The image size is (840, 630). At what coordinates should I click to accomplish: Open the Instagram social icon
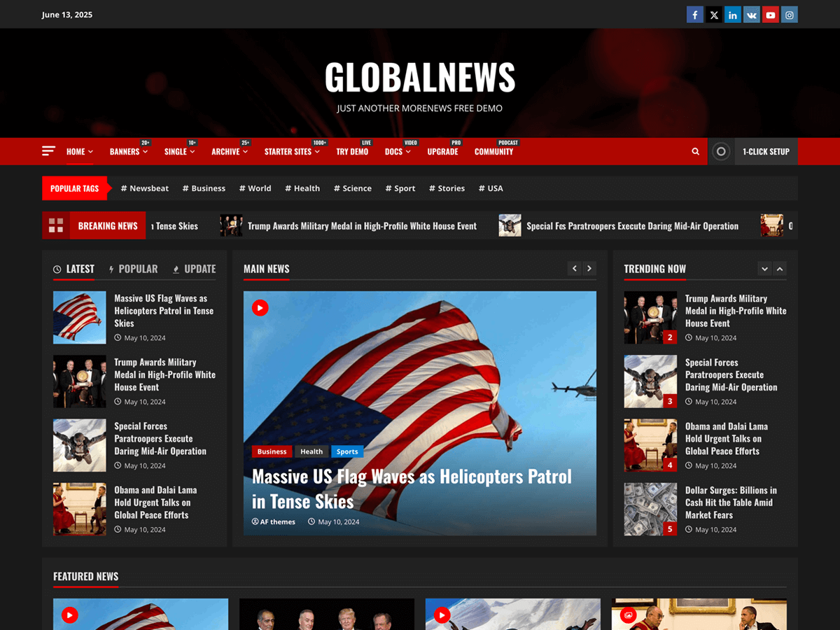(789, 14)
